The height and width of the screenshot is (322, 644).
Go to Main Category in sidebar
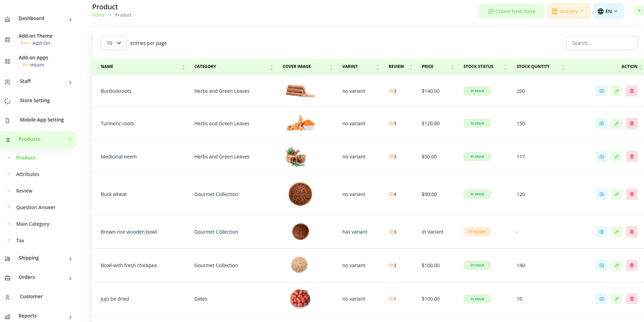coord(33,224)
